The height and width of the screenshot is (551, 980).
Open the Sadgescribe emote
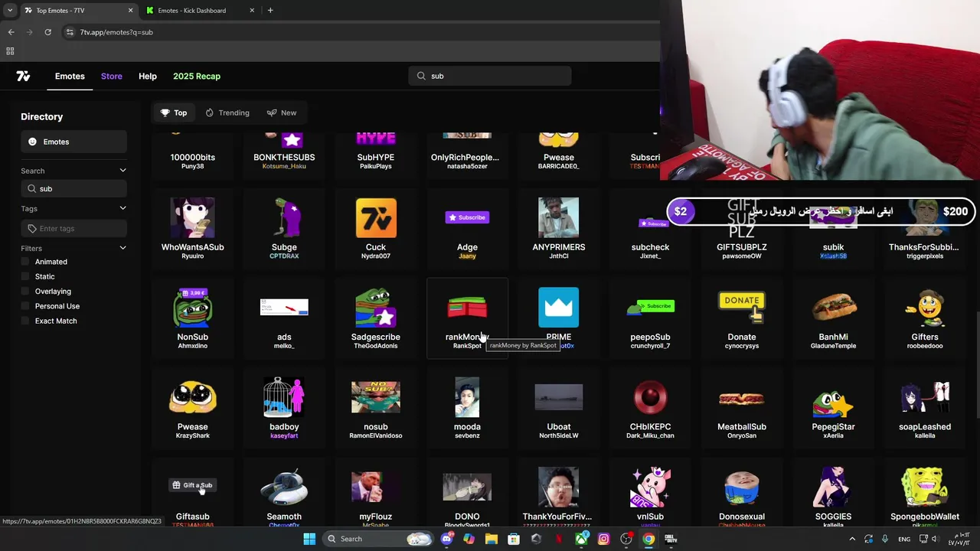click(376, 318)
